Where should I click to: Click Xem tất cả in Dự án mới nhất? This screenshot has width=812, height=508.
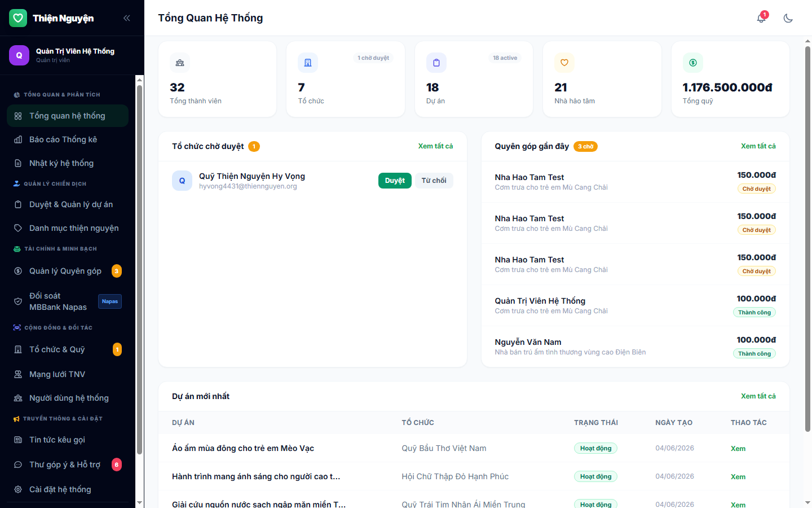click(x=758, y=396)
